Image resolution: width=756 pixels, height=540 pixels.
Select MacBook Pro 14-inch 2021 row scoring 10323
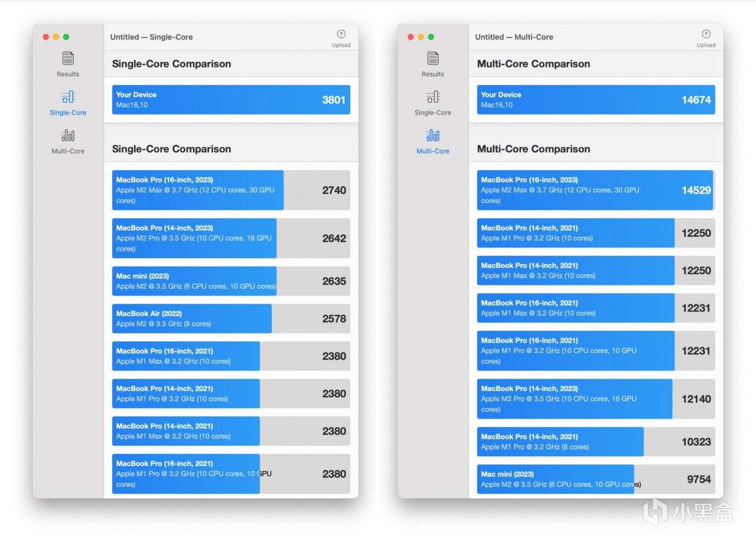(596, 442)
